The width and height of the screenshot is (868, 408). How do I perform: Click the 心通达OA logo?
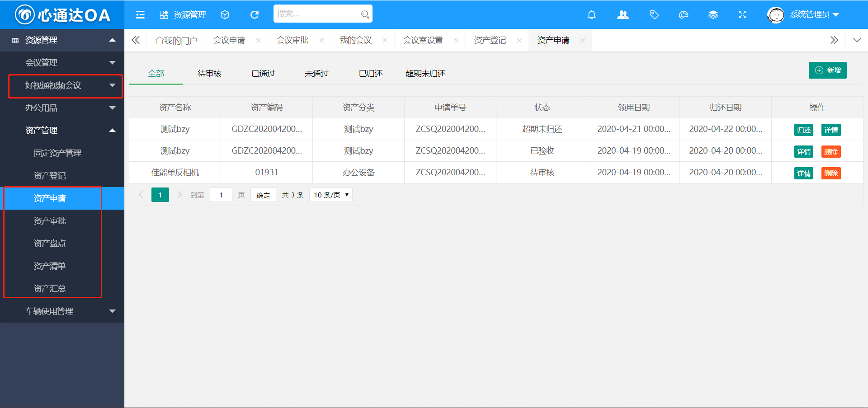coord(62,15)
